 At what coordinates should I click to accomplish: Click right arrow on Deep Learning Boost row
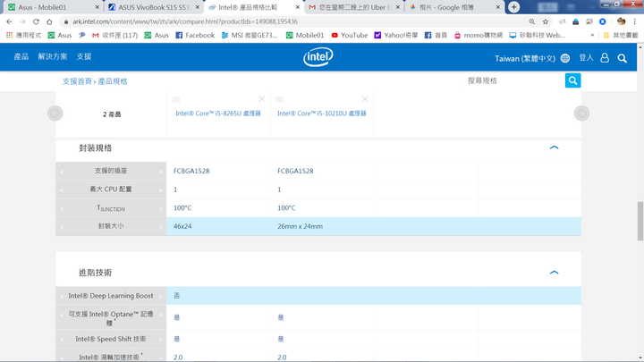(161, 296)
